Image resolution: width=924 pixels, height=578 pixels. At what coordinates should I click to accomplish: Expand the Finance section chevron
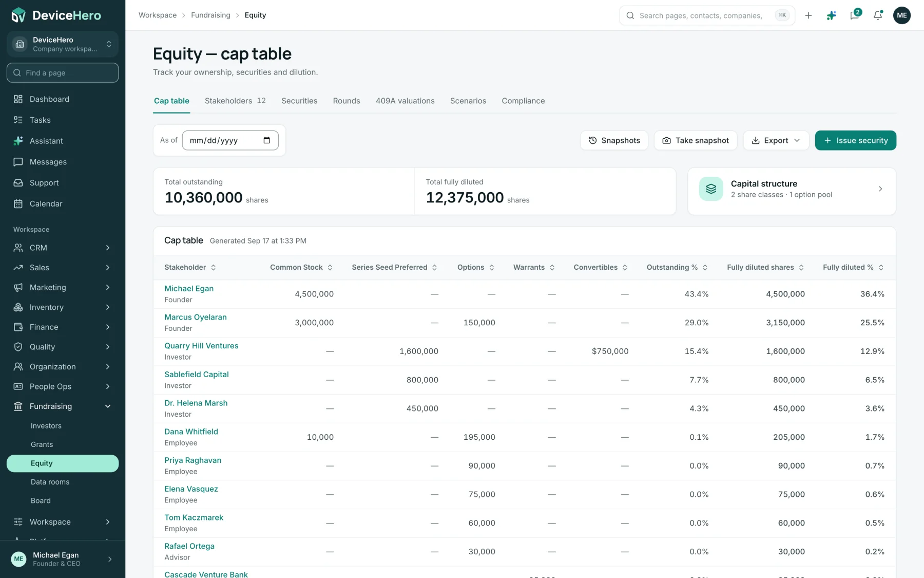(108, 327)
